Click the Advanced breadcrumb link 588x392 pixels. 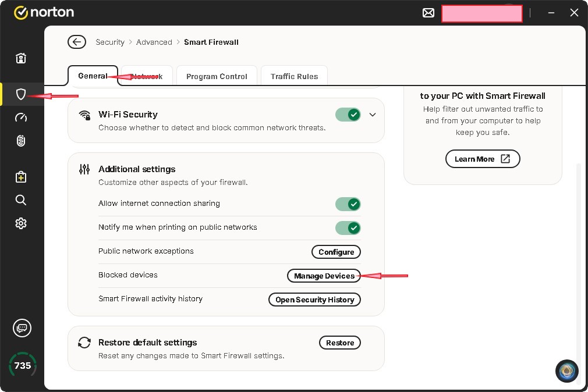154,42
